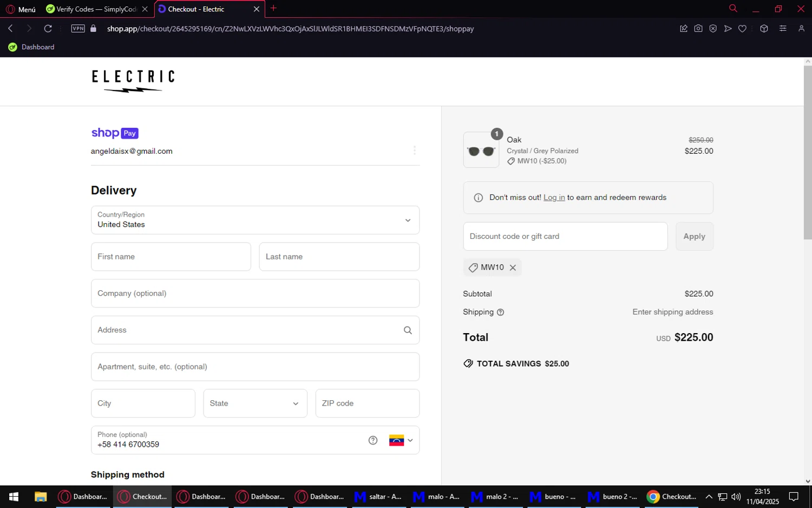
Task: Open the Opera Menú button
Action: click(x=21, y=9)
